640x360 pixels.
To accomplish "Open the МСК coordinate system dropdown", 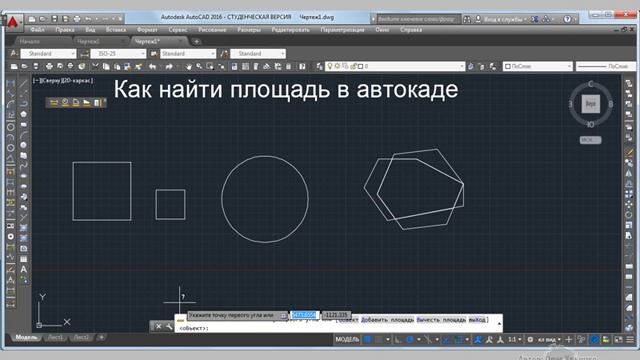I will [x=590, y=140].
